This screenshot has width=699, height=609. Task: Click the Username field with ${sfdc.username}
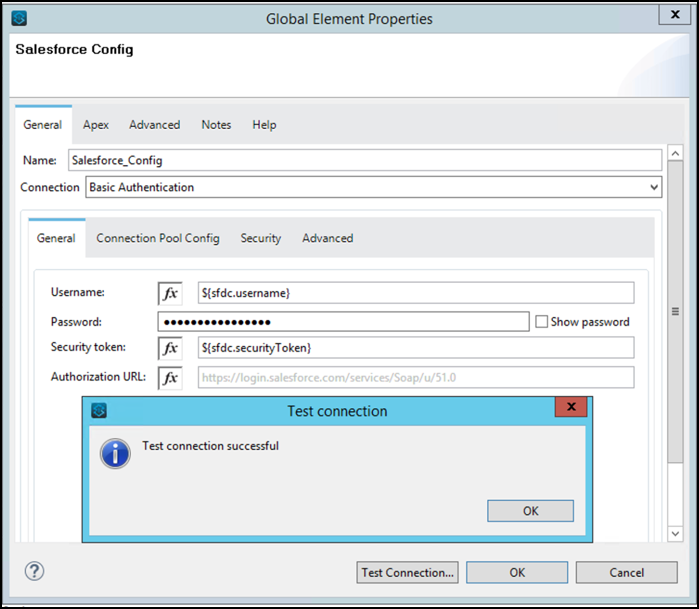[416, 293]
